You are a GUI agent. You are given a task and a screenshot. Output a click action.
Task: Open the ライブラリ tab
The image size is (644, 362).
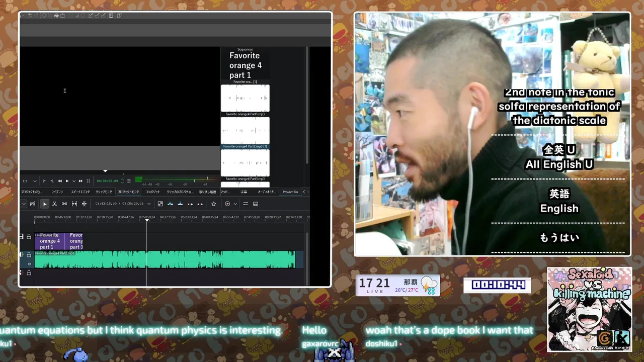57,192
